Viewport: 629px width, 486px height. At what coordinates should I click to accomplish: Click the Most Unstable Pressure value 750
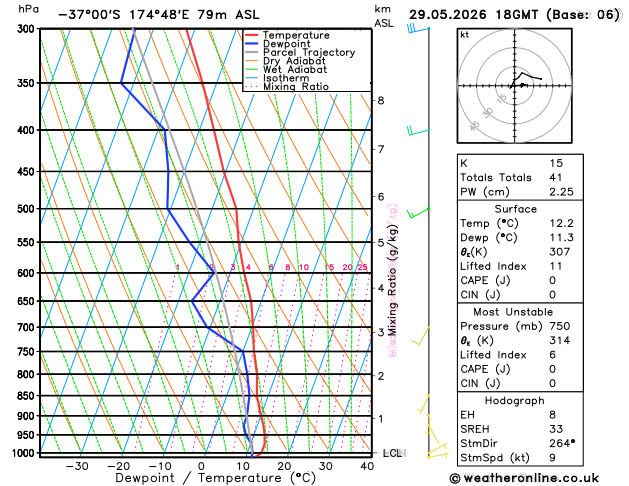[x=560, y=326]
